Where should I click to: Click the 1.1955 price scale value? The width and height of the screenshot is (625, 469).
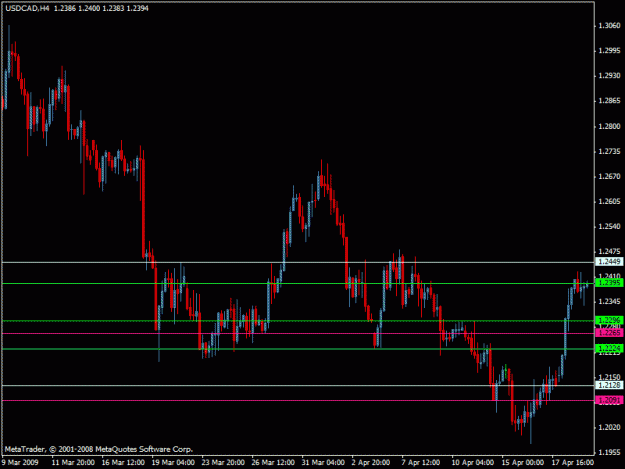(x=609, y=452)
